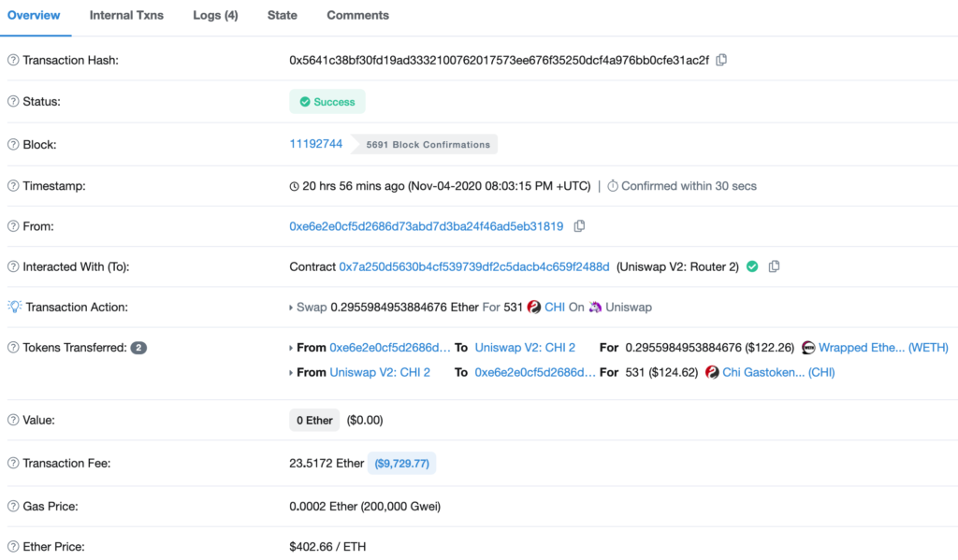Click the help icon beside Tokens Transferred
This screenshot has height=560, width=958.
13,348
